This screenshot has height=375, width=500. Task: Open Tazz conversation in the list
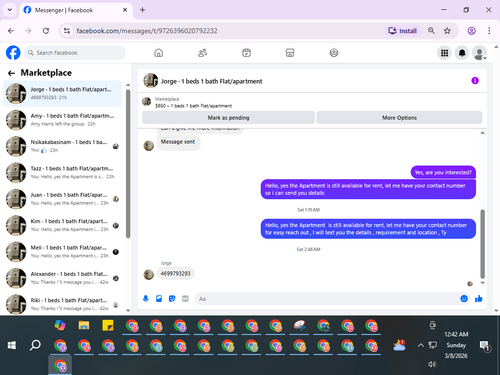click(x=62, y=172)
